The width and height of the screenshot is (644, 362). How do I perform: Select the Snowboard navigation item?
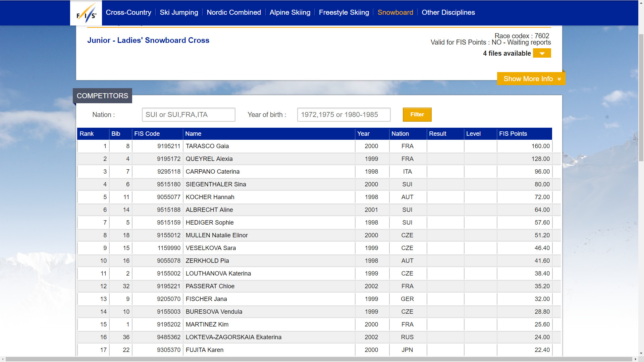(395, 12)
